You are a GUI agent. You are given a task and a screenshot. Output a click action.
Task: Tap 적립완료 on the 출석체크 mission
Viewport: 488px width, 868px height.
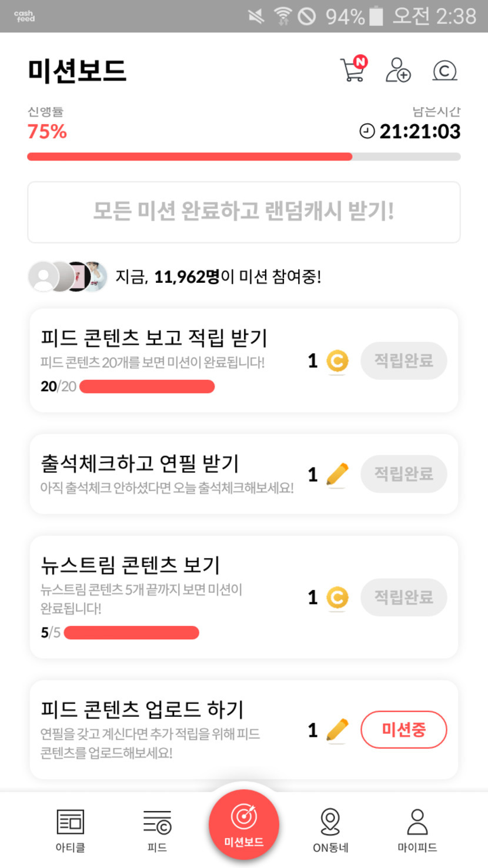click(403, 474)
